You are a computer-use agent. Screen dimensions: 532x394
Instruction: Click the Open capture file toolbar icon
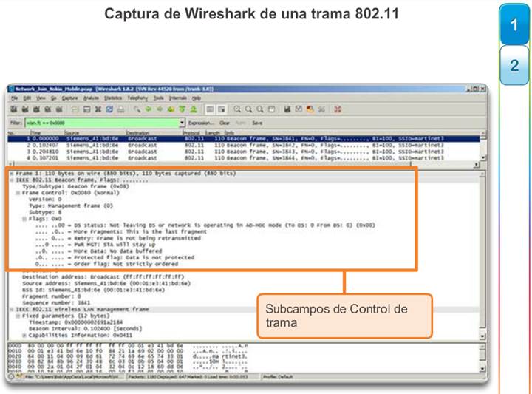click(x=75, y=109)
